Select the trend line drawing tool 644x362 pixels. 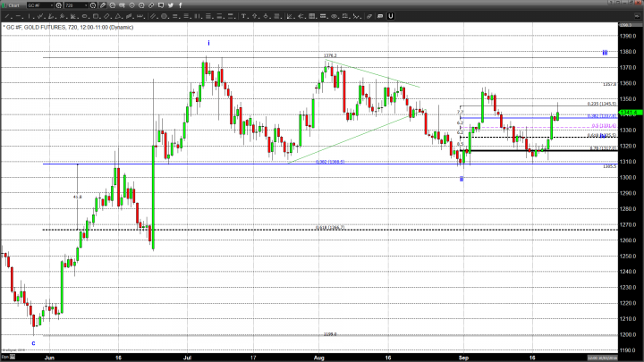(x=7, y=16)
